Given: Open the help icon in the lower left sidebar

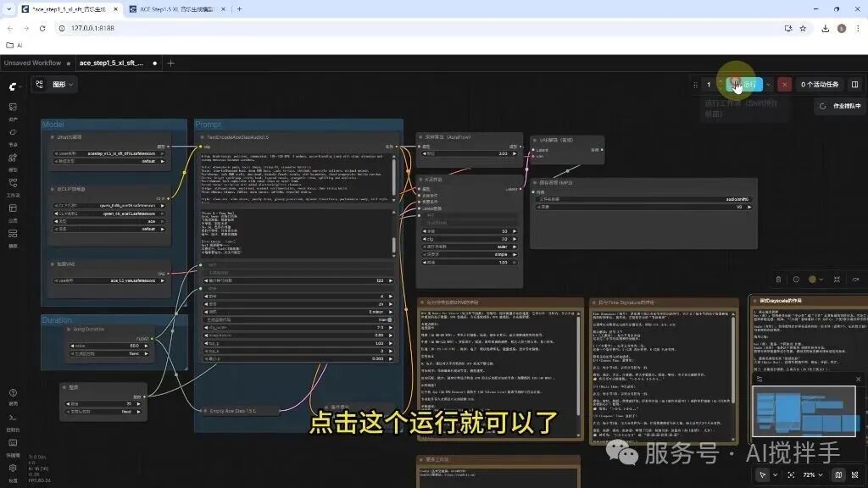Looking at the screenshot, I should tap(13, 392).
